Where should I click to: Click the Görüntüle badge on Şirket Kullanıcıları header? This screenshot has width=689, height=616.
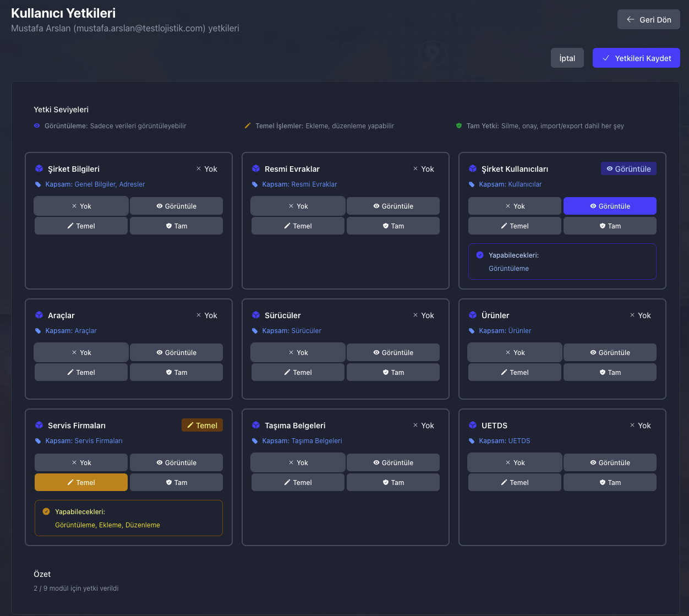[x=628, y=169]
